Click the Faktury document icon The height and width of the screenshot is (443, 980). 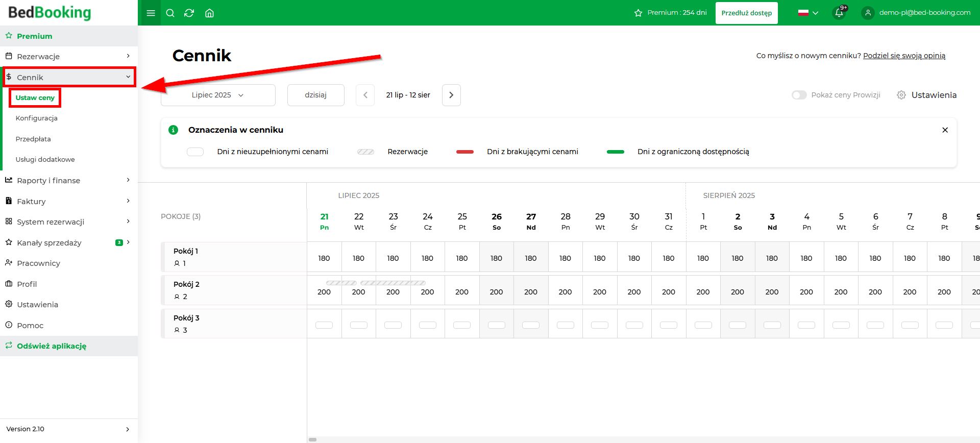[9, 201]
